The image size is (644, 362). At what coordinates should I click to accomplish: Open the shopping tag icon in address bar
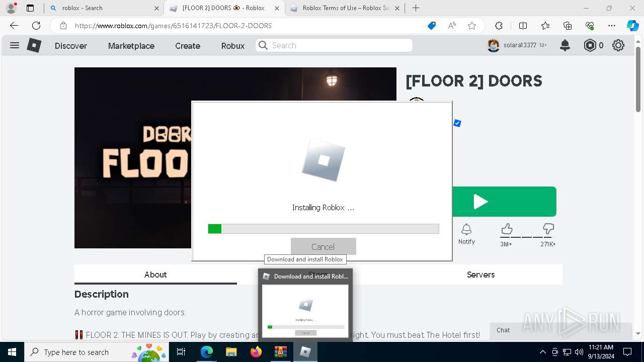click(x=432, y=26)
